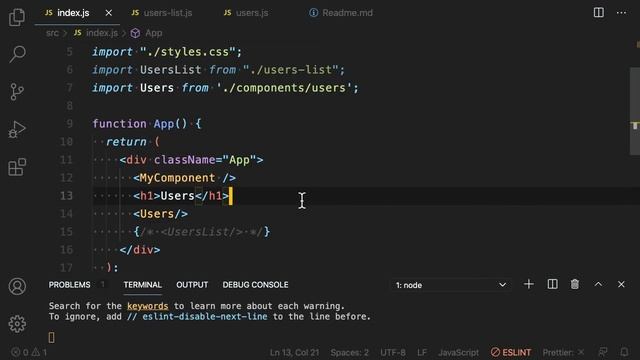Click the './users-list' import path
This screenshot has height=360, width=640.
pyautogui.click(x=291, y=70)
